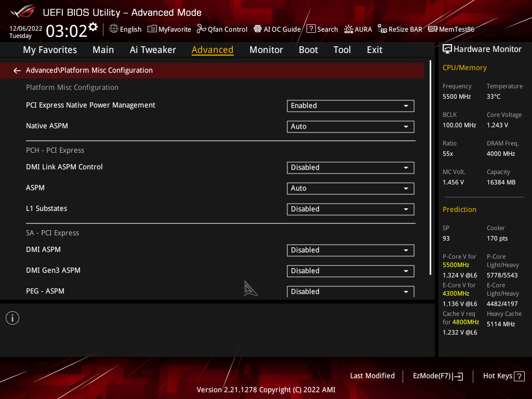The height and width of the screenshot is (399, 532).
Task: Click Last Modified button
Action: (x=372, y=376)
